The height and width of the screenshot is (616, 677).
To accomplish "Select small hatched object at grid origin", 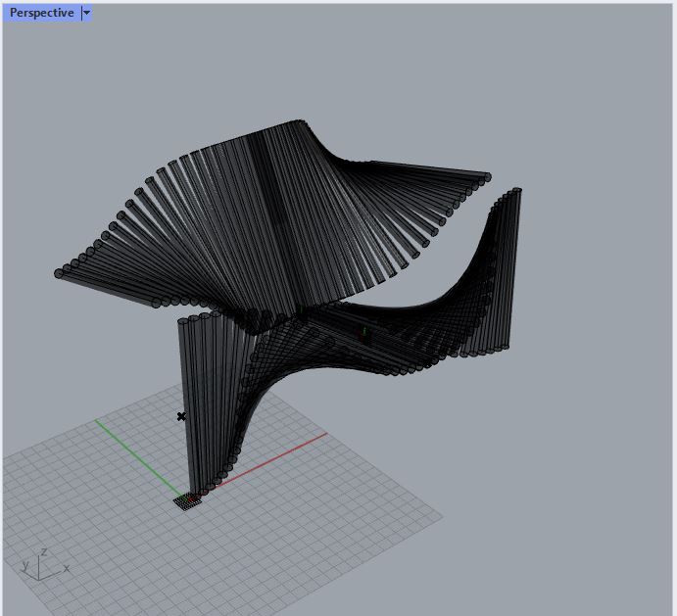I will (187, 501).
